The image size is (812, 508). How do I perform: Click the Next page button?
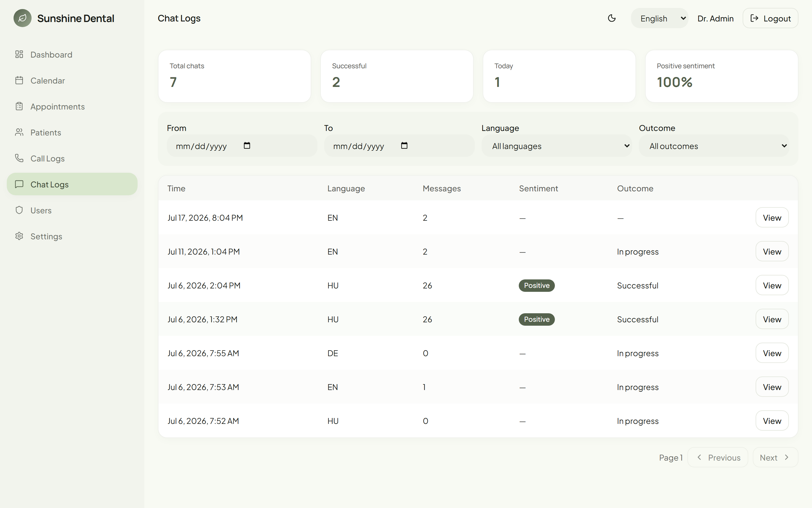coord(775,457)
